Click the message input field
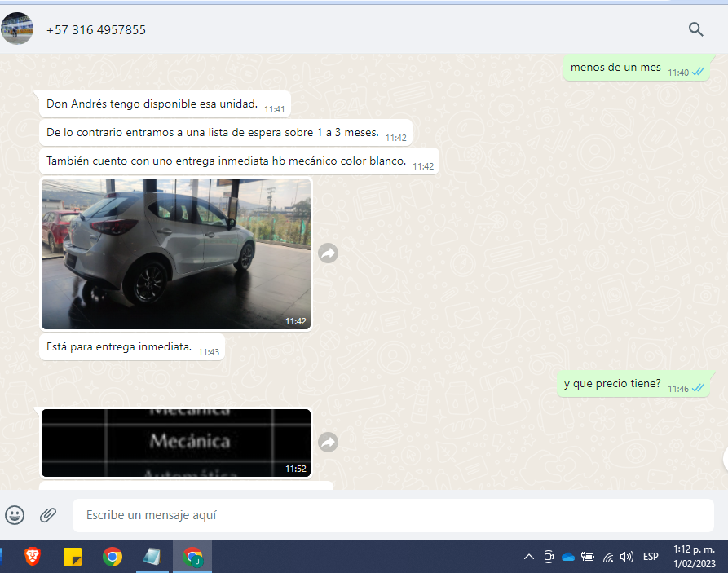The image size is (728, 573). 393,515
